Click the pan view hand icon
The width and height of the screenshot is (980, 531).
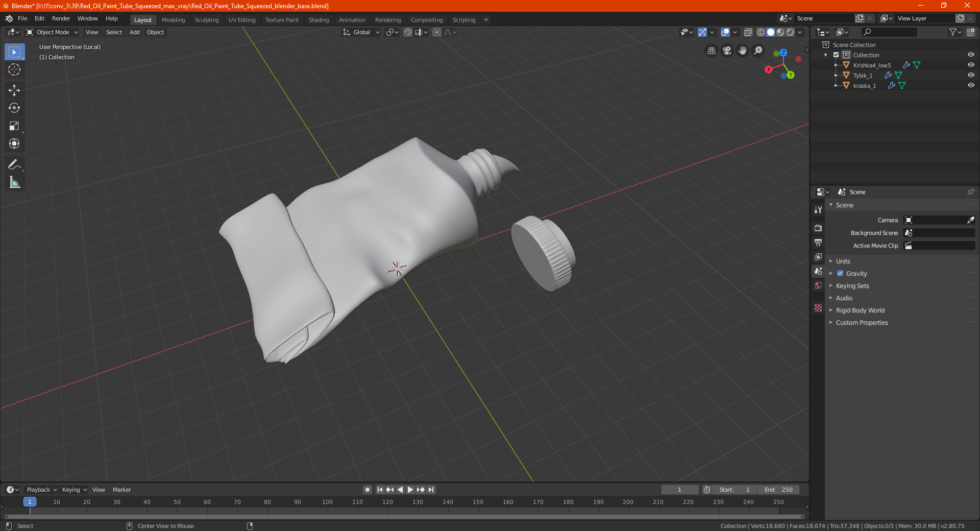coord(743,51)
